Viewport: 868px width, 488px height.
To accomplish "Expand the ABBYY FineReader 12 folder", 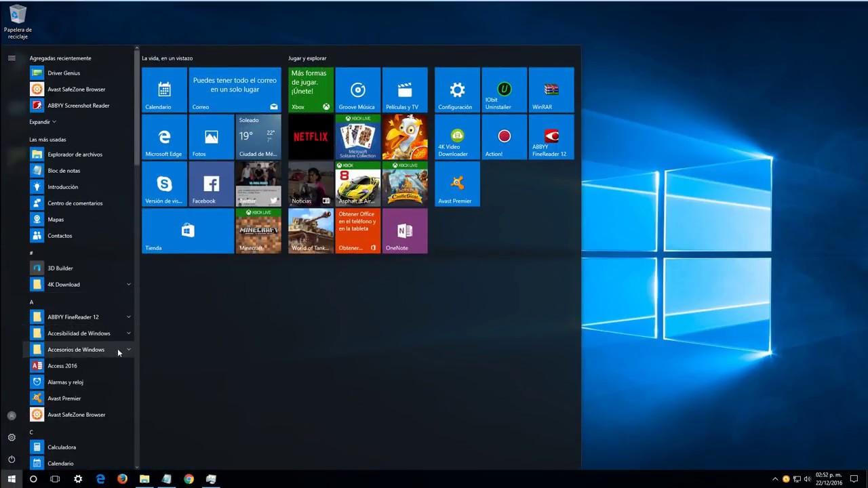I will pos(79,317).
